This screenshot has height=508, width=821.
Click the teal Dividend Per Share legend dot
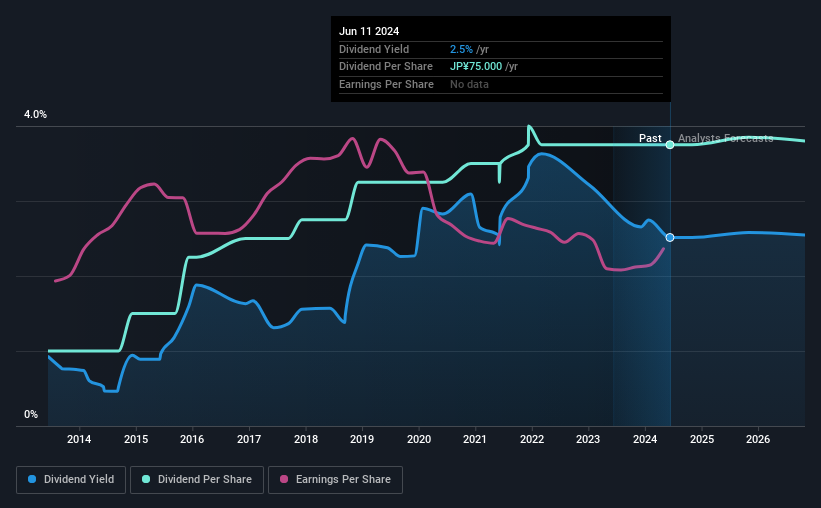146,479
